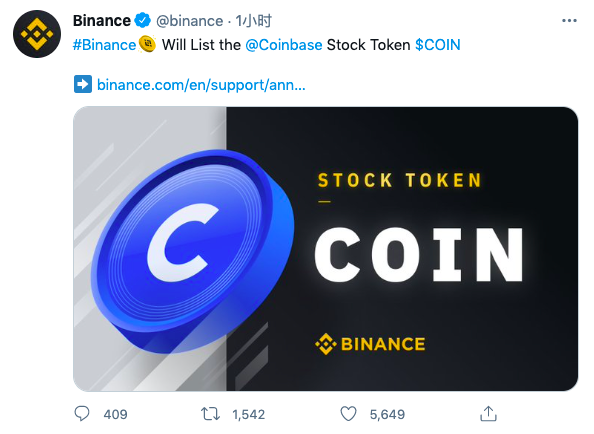Click the Binance coin emoji after hashtag

(x=147, y=44)
